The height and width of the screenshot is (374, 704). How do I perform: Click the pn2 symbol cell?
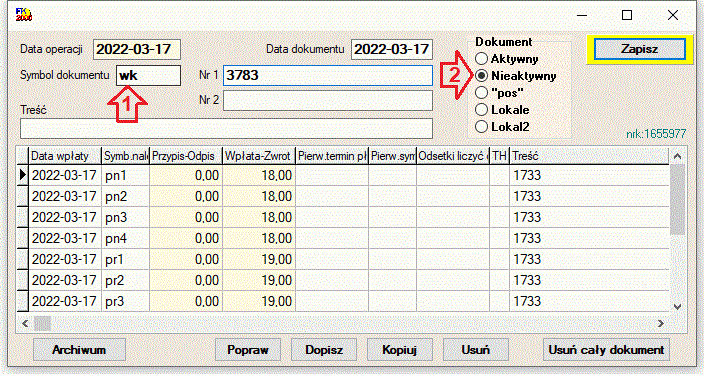125,196
